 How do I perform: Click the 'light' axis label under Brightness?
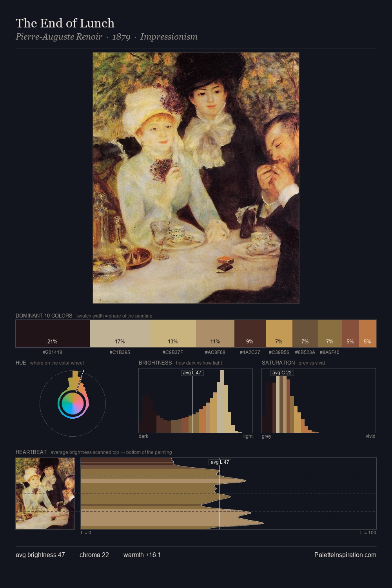[248, 436]
